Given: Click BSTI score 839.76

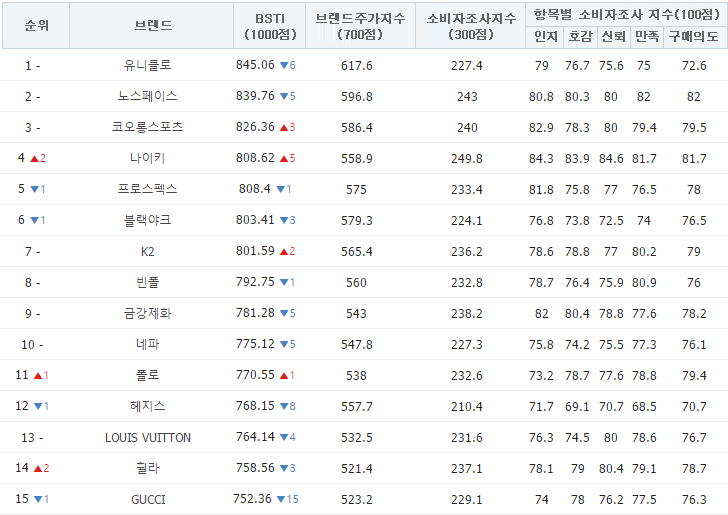Looking at the screenshot, I should coord(255,96).
